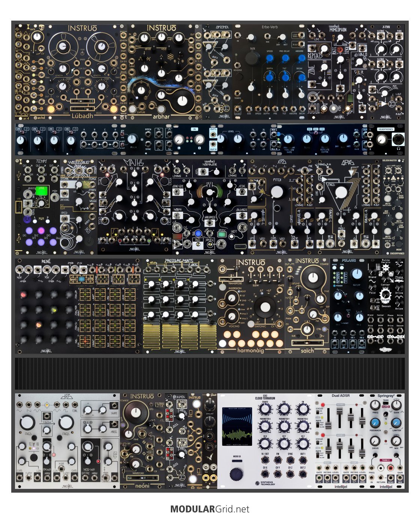Select the Erbe-Verb module title
The width and height of the screenshot is (420, 517).
(270, 27)
